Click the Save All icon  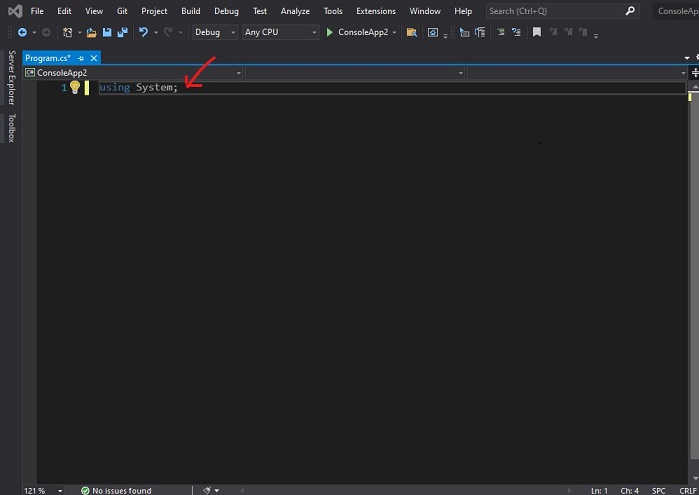tap(122, 32)
